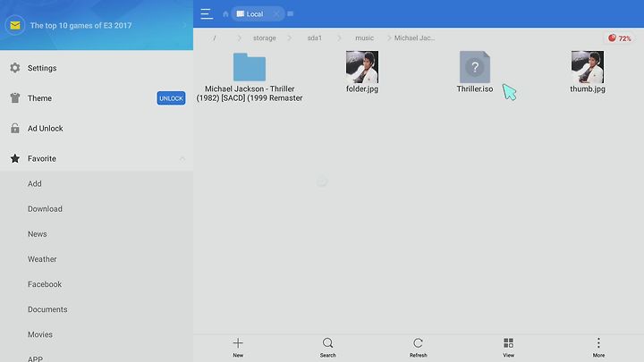Viewport: 644px width, 362px height.
Task: Open thumb.jpg thumbnail
Action: [x=588, y=67]
